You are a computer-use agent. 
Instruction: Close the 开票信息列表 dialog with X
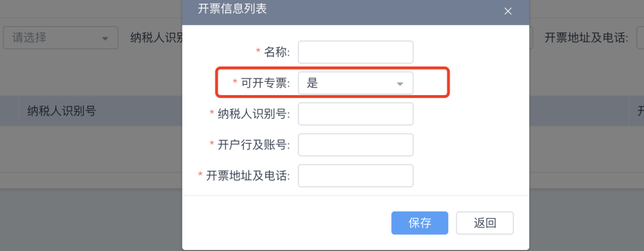tap(508, 11)
